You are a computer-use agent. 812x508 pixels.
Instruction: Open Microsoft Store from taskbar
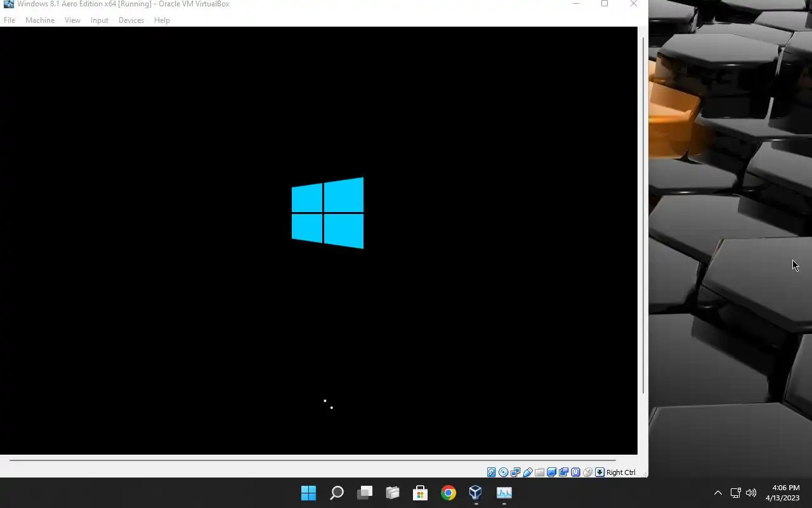pos(420,493)
